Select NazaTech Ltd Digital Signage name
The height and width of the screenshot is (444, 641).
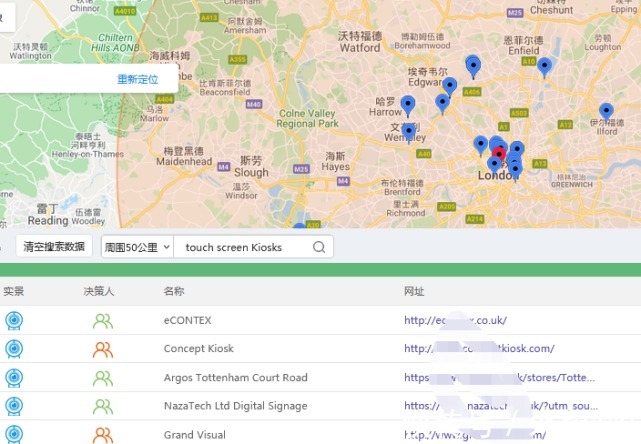point(235,406)
